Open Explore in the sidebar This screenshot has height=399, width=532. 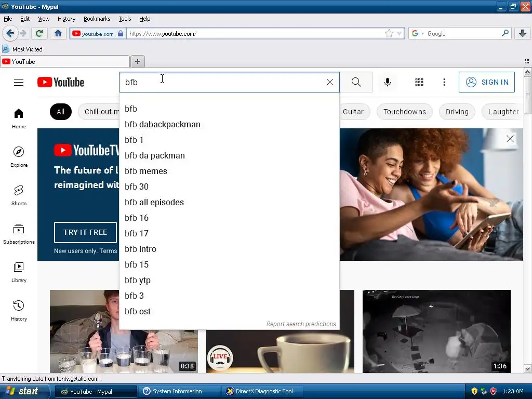click(x=19, y=157)
